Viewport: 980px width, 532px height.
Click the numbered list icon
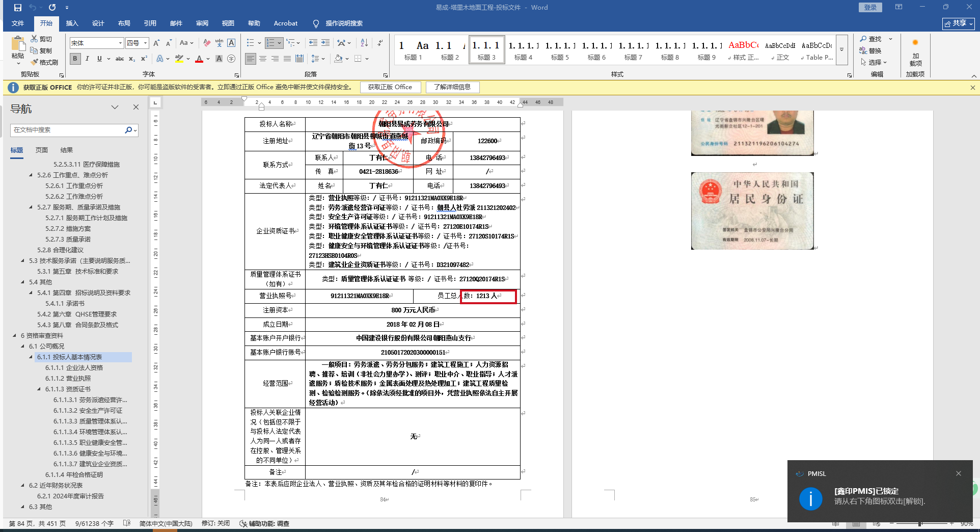pos(270,43)
